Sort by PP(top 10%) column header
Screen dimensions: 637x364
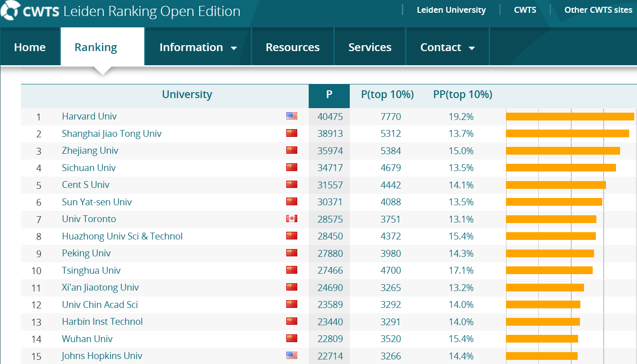pyautogui.click(x=462, y=95)
